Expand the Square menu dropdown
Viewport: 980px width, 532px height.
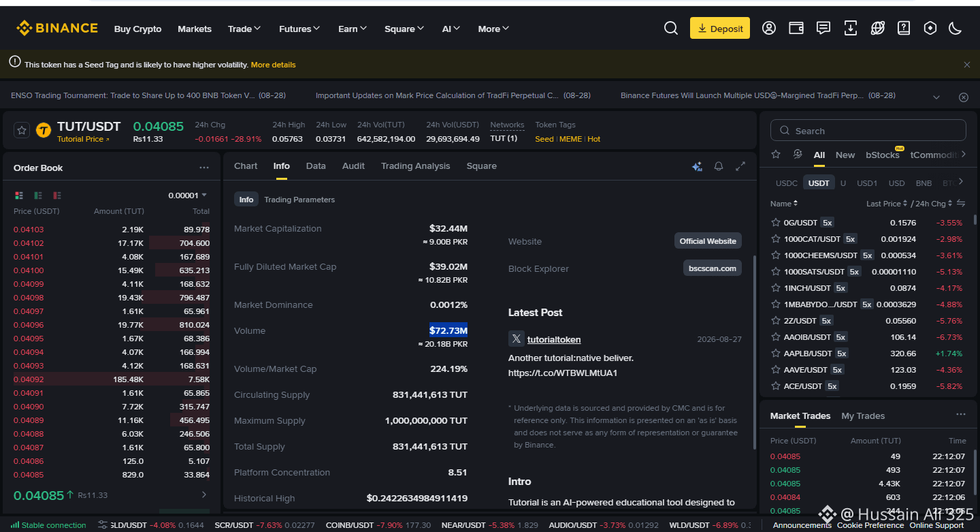(x=404, y=29)
